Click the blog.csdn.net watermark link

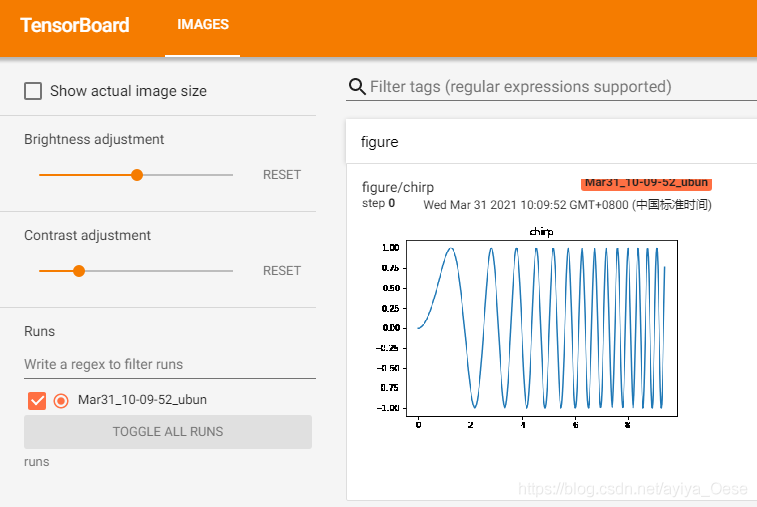tap(637, 489)
